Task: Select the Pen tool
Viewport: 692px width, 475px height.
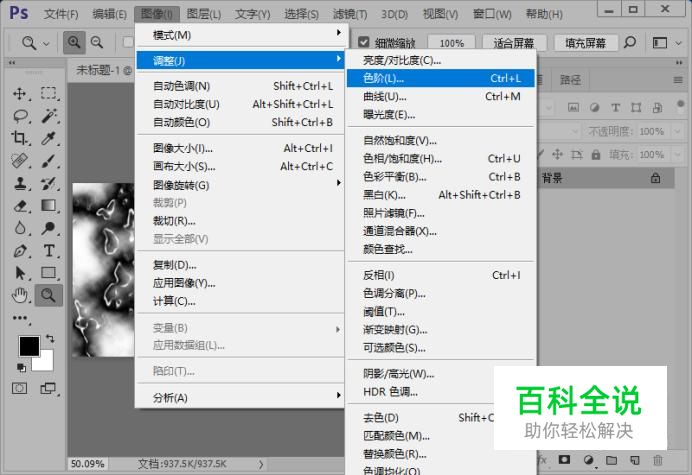Action: (20, 251)
